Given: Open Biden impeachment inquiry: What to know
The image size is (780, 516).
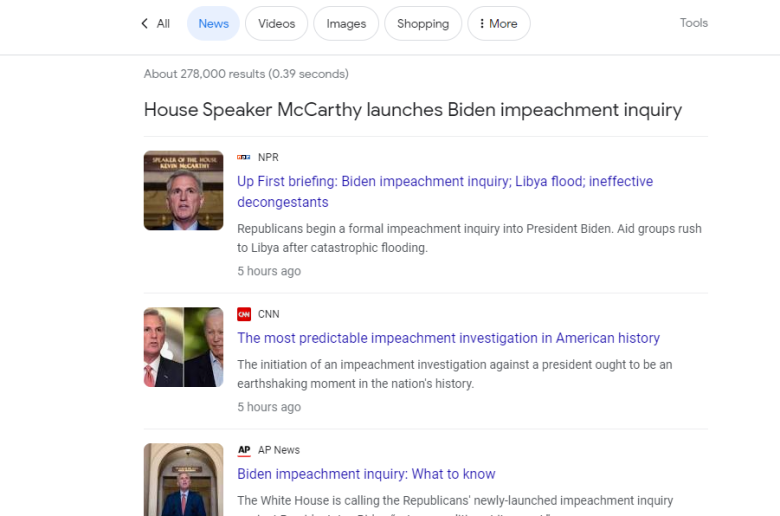Looking at the screenshot, I should 366,474.
